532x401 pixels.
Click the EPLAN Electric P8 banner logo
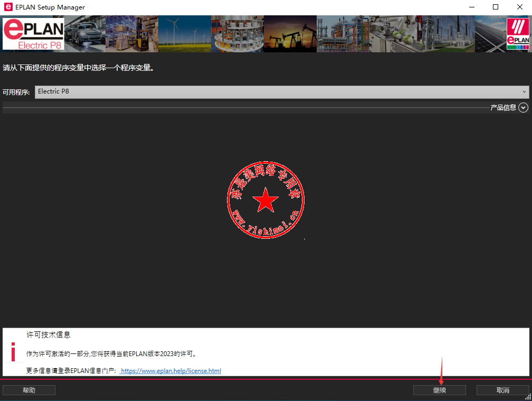coord(33,34)
